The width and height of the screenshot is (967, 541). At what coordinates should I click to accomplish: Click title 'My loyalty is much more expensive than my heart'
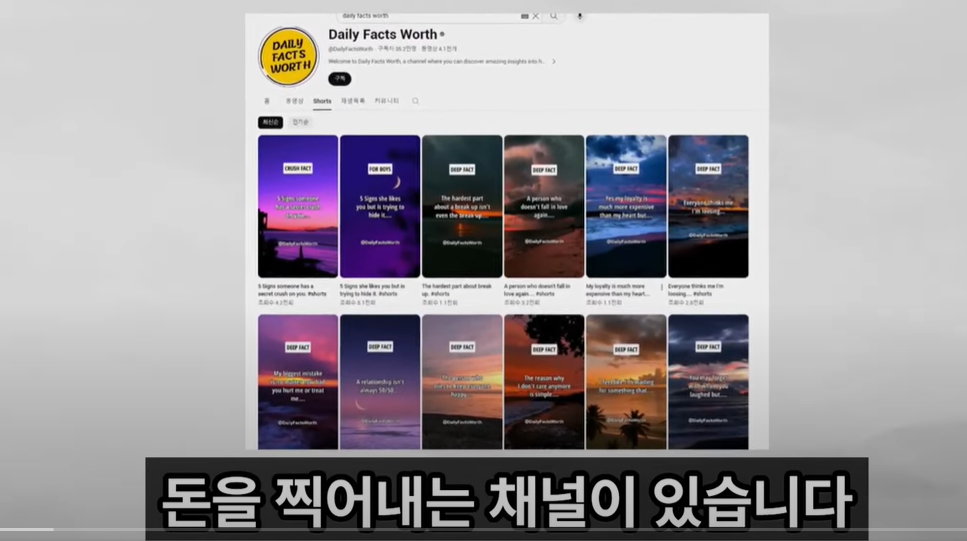618,290
